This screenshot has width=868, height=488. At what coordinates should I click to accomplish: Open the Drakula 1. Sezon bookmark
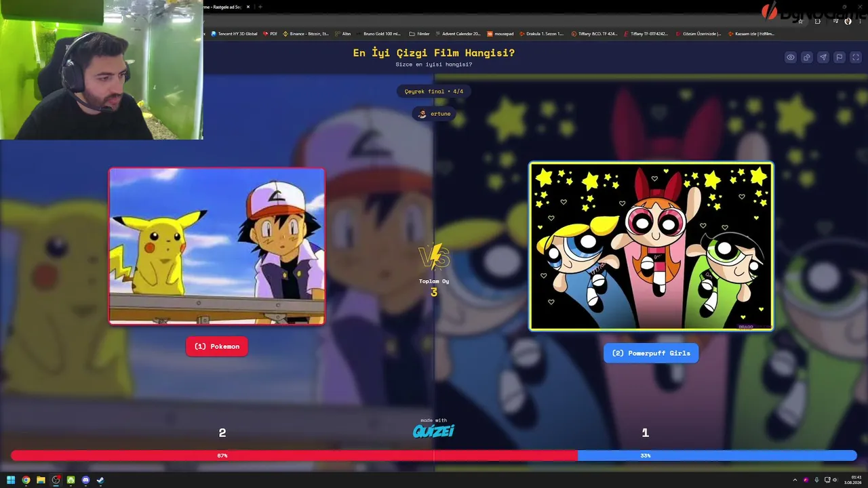[541, 33]
